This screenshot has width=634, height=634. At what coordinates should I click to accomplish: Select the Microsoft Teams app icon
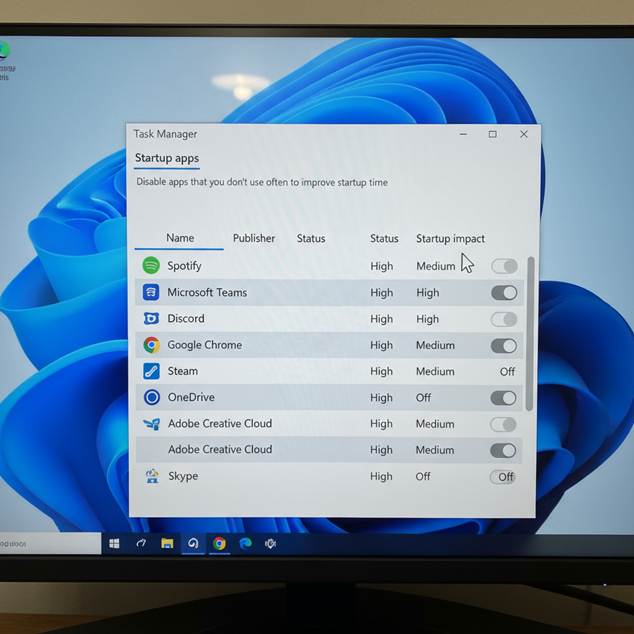click(x=151, y=293)
